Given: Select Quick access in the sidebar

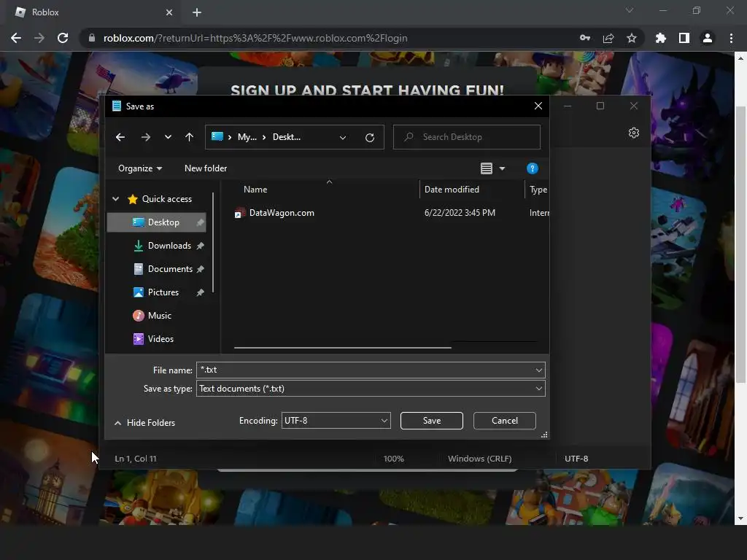Looking at the screenshot, I should [167, 199].
